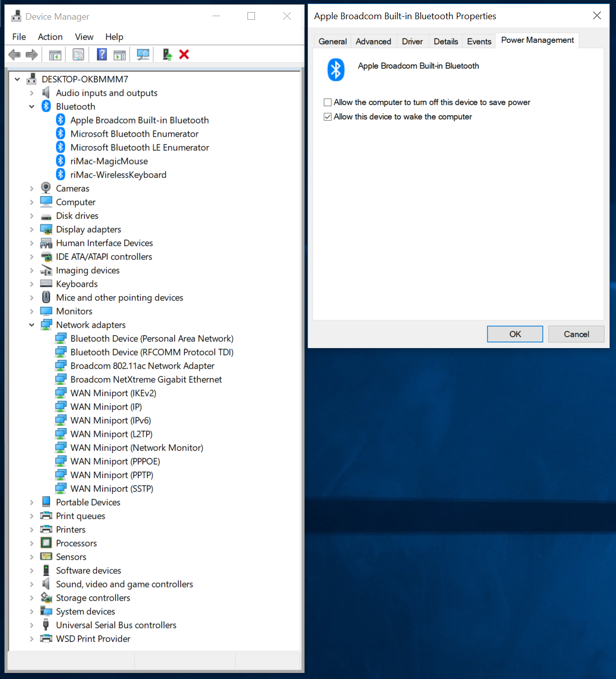Screen dimensions: 616x679
Task: Click the large Bluetooth icon in Properties dialog
Action: coord(336,70)
